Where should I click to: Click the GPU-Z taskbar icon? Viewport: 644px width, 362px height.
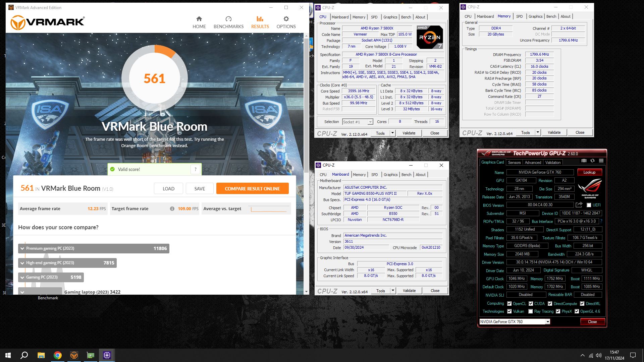tap(91, 355)
